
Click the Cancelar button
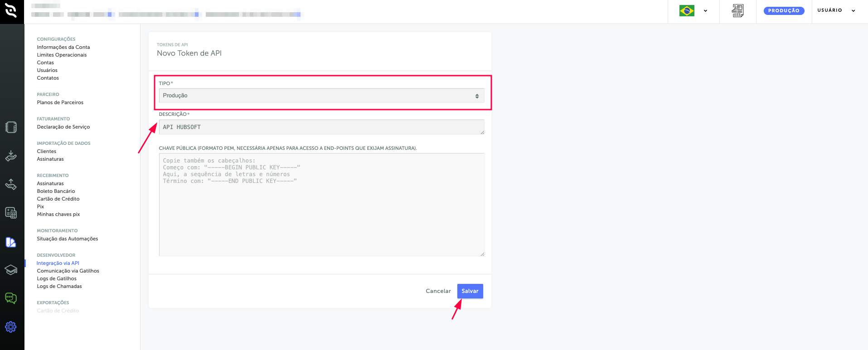(438, 291)
